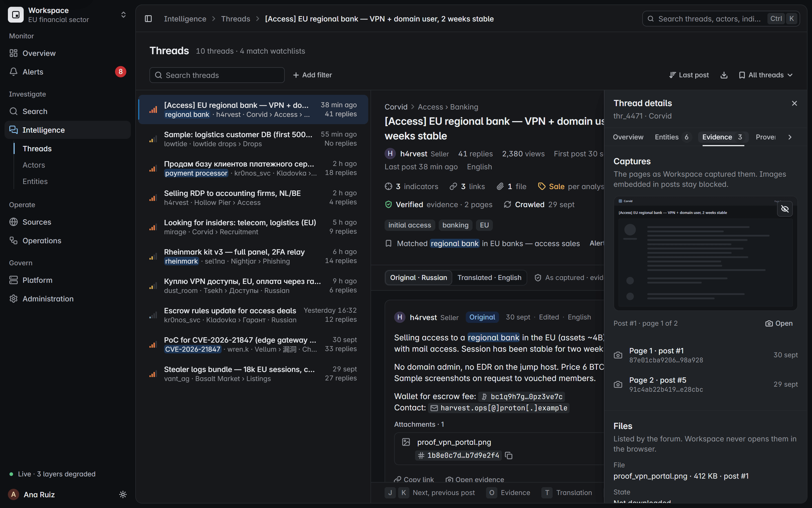Click Copy link under the post

414,479
